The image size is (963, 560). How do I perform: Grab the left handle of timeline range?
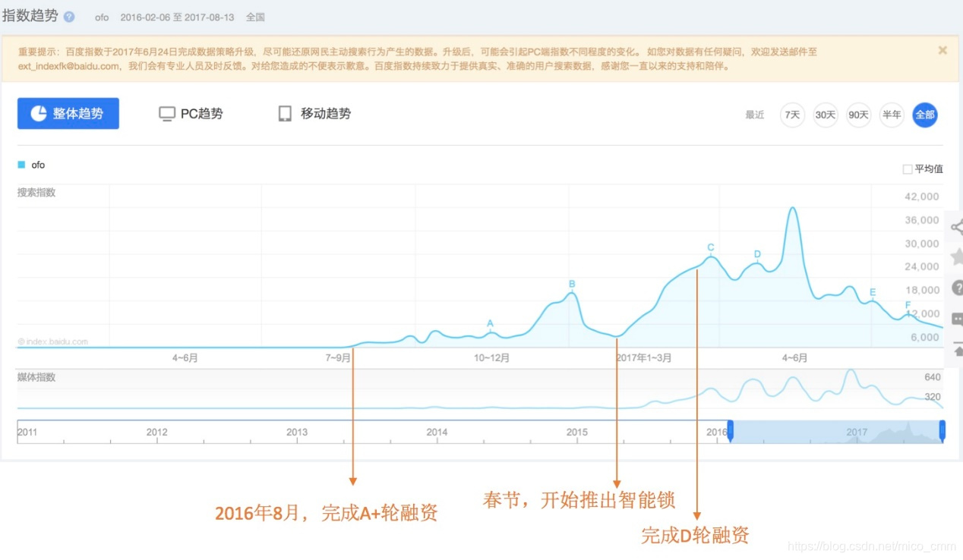(731, 431)
